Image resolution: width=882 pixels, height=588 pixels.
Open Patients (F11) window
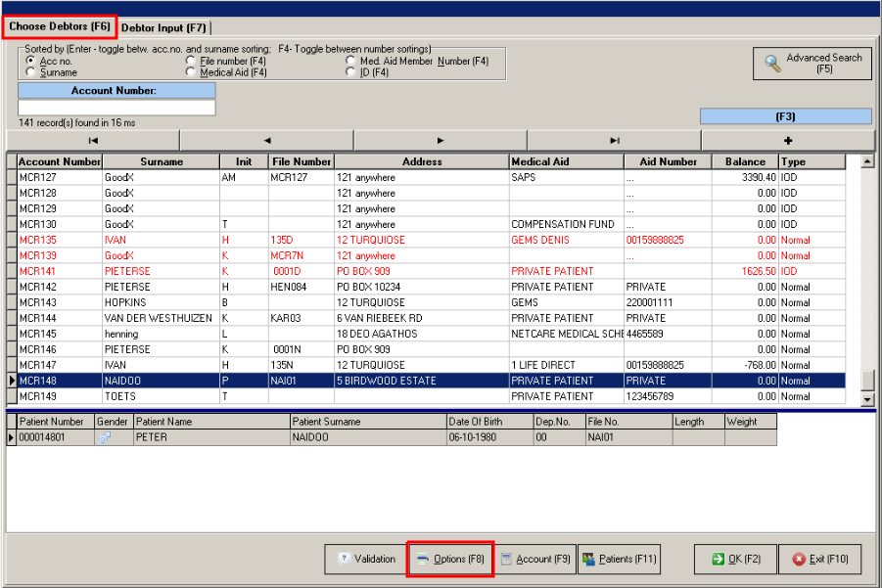[x=620, y=560]
